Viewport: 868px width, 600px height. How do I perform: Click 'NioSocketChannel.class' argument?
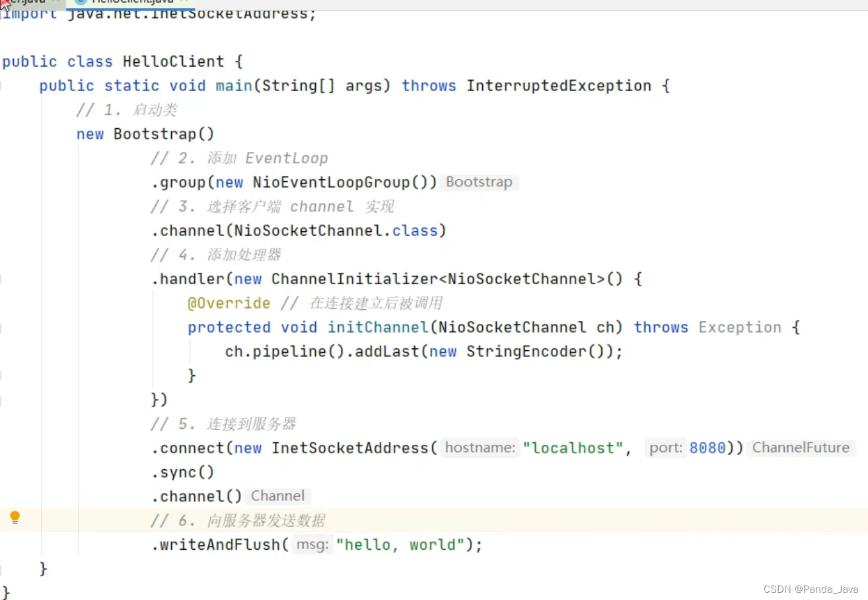tap(336, 231)
